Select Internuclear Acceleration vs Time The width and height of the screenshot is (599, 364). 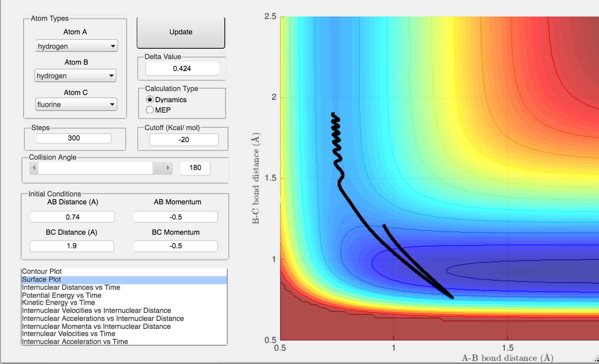tap(124, 342)
